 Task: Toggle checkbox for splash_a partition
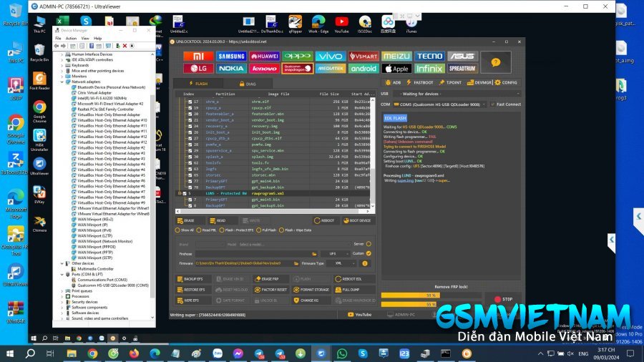[x=190, y=157]
